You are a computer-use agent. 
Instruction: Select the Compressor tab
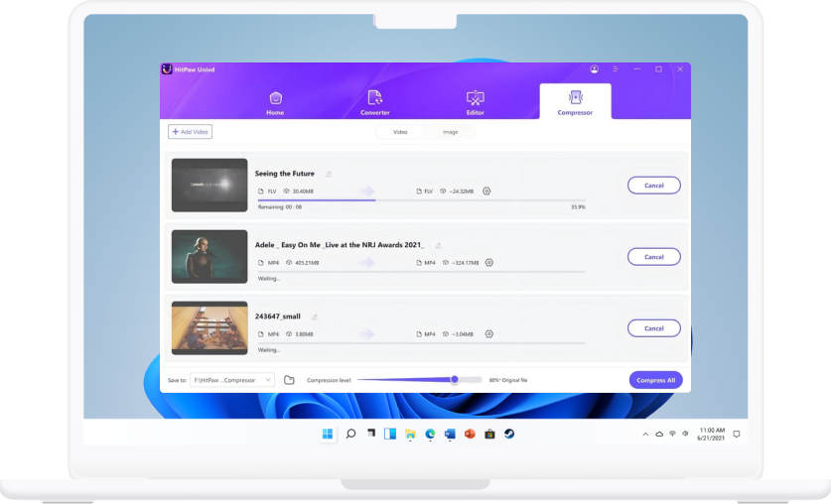coord(575,101)
